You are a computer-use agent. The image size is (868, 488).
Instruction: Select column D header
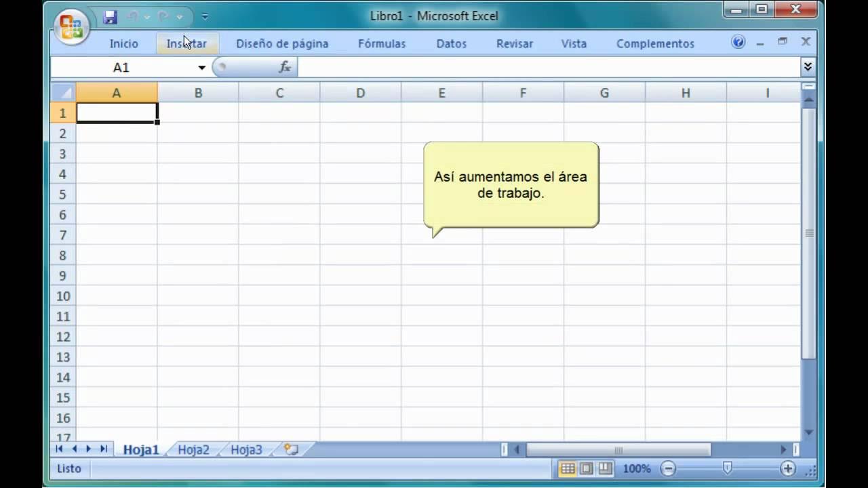coord(361,93)
